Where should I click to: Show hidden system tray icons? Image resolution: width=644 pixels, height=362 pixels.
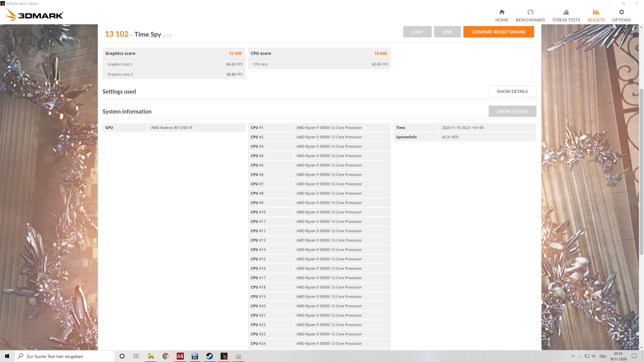pyautogui.click(x=573, y=356)
